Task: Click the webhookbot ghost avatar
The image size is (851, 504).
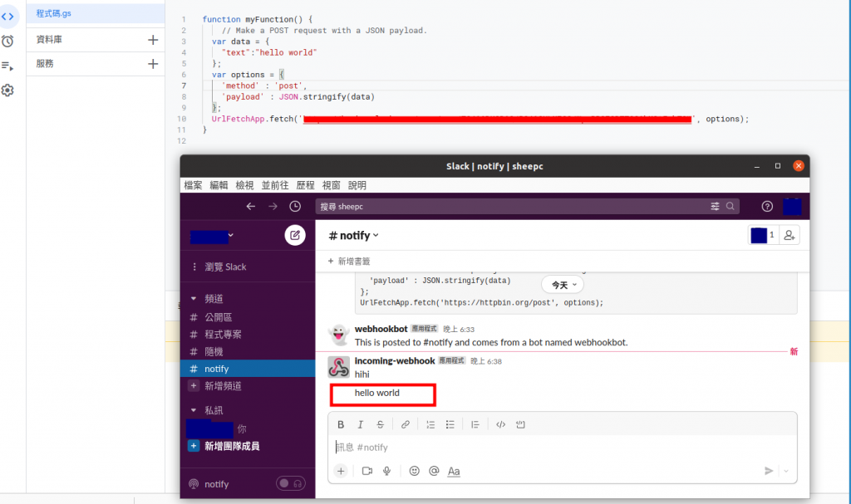Action: click(339, 335)
